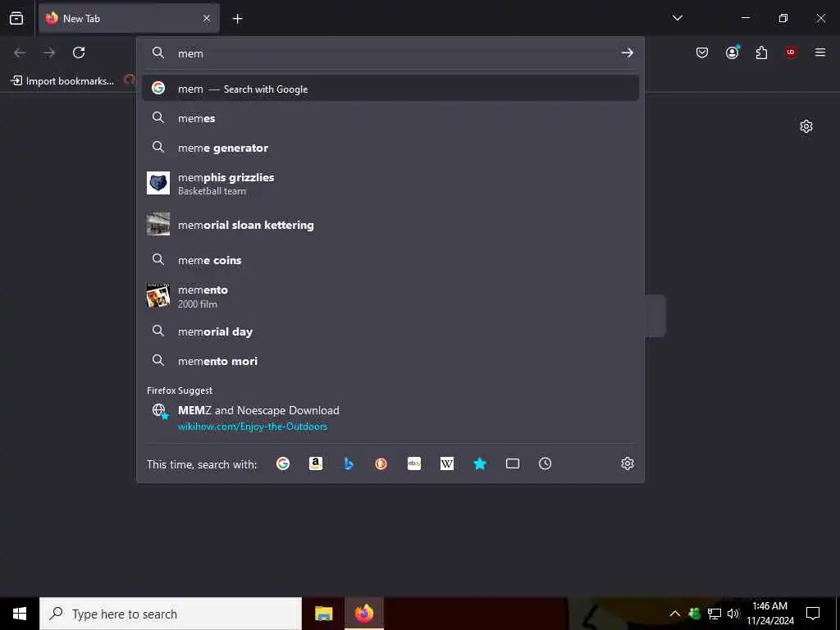Search this time with Wikipedia
This screenshot has height=630, width=840.
447,464
